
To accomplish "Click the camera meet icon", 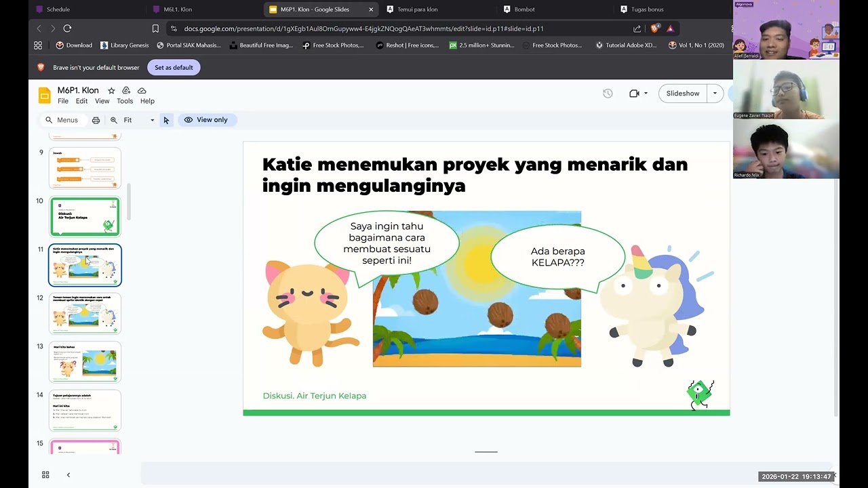I will (634, 94).
